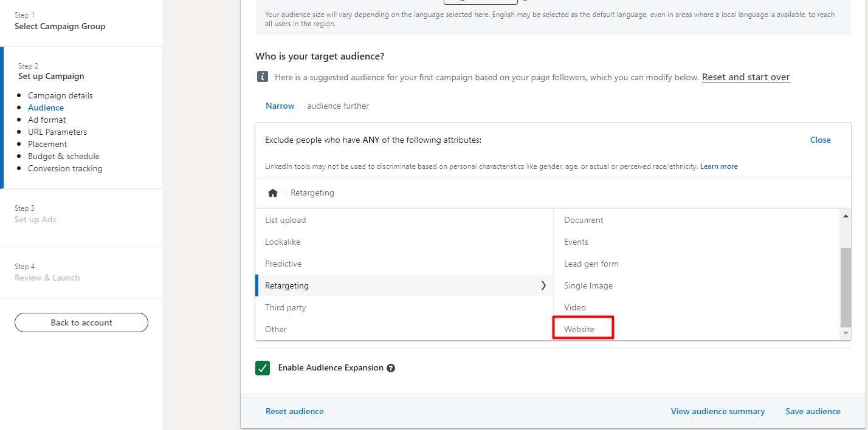868x430 pixels.
Task: Click the attribute list scrollbar thumb
Action: click(846, 287)
